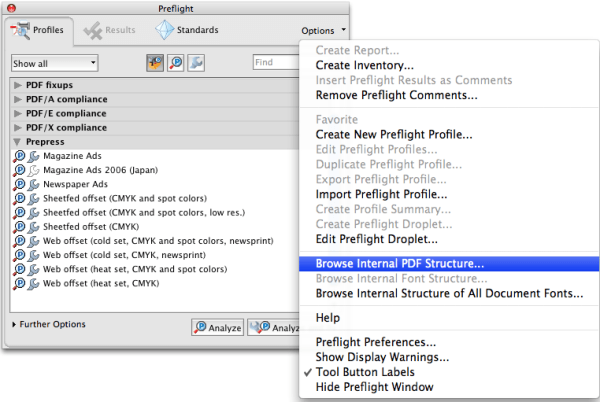Select Web offset (cold set, CMYK and spot colors, newsprint)
The width and height of the screenshot is (600, 402).
pos(158,241)
